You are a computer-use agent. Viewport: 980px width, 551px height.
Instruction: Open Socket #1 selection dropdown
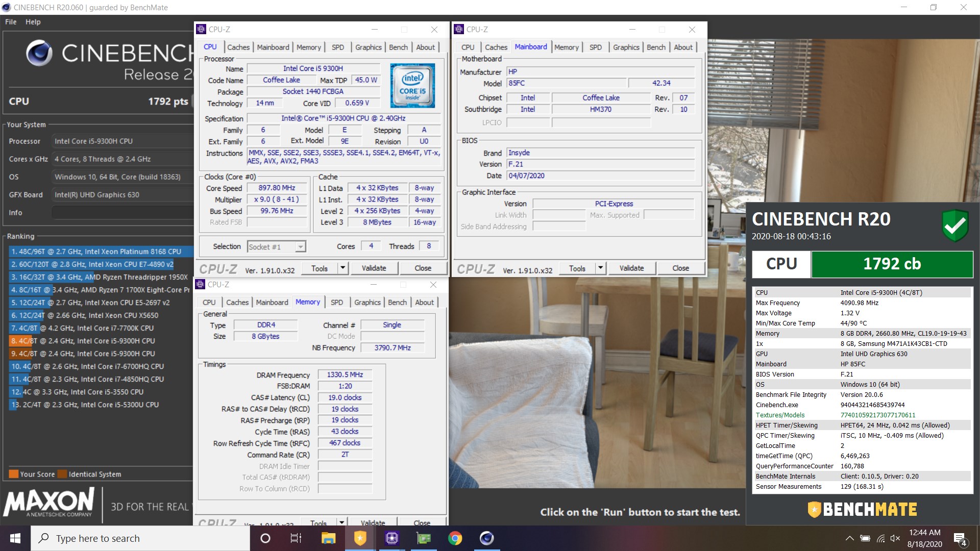click(276, 247)
